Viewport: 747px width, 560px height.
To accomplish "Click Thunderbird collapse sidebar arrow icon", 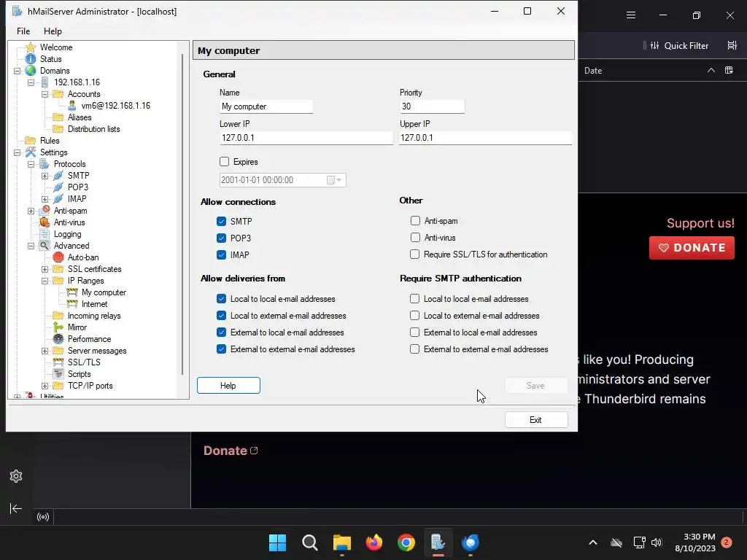I will click(16, 508).
